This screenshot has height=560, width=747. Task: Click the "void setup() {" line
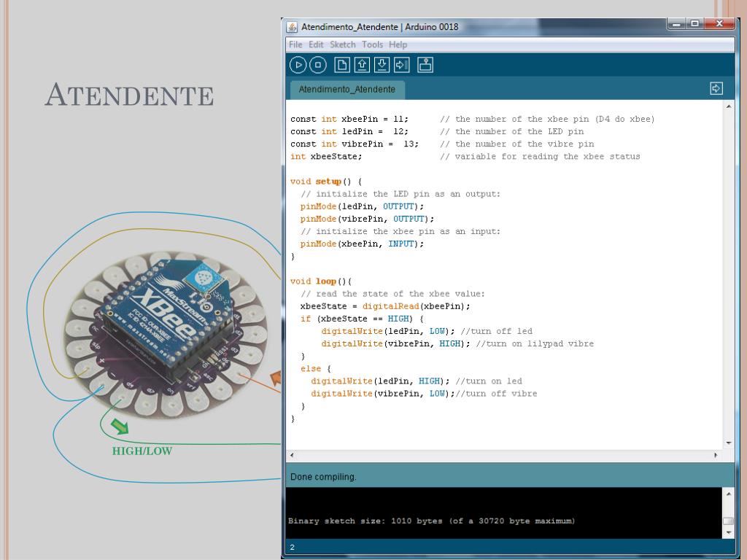326,182
